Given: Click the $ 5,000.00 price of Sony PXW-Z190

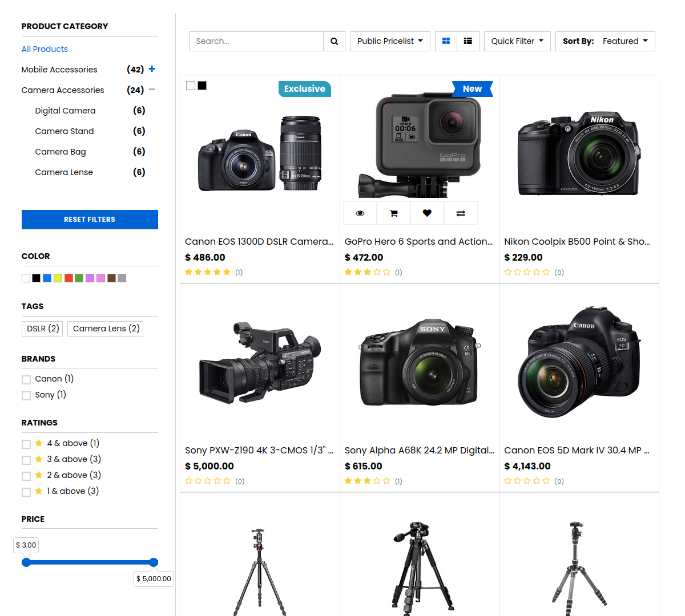Looking at the screenshot, I should coord(209,466).
